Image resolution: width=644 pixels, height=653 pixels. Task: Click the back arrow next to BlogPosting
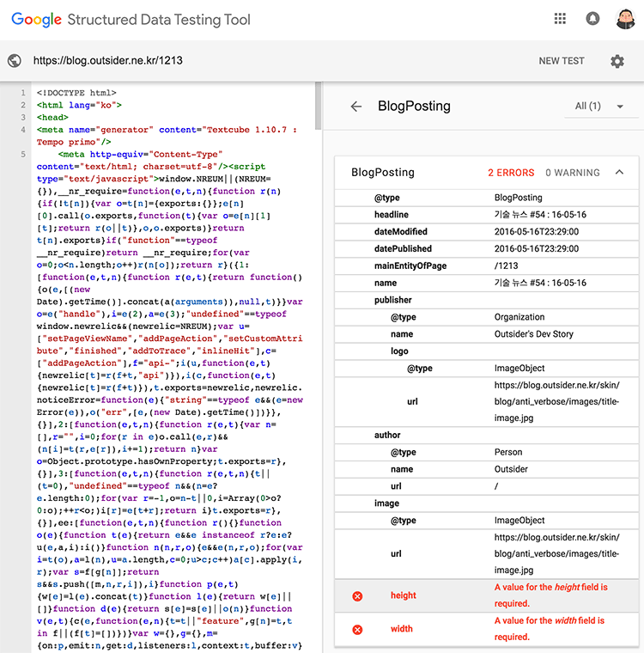click(x=356, y=107)
